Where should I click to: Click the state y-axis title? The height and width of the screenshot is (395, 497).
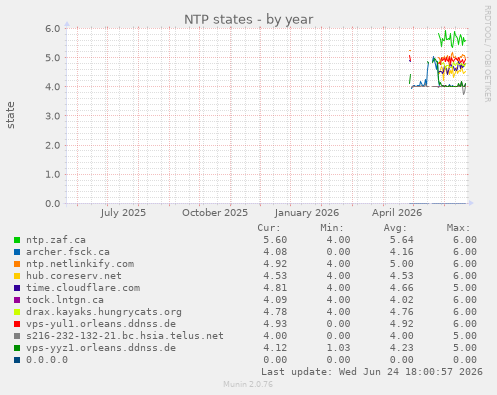[x=10, y=115]
